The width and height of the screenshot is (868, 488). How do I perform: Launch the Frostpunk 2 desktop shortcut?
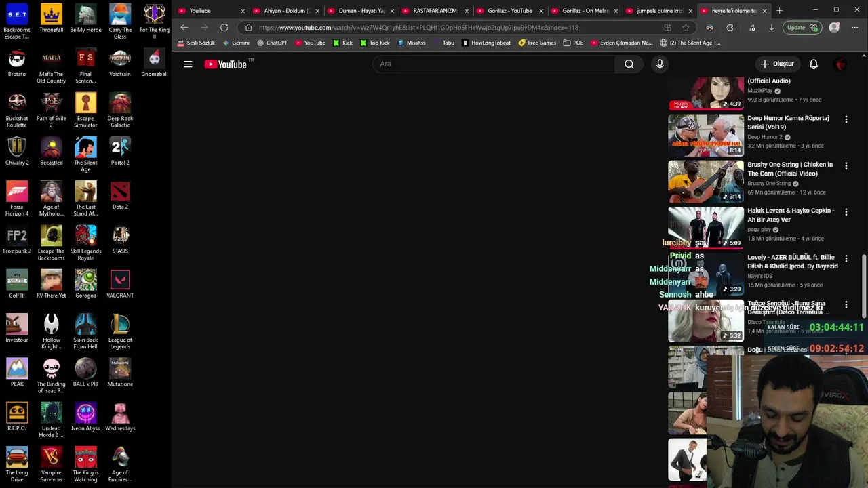point(17,240)
